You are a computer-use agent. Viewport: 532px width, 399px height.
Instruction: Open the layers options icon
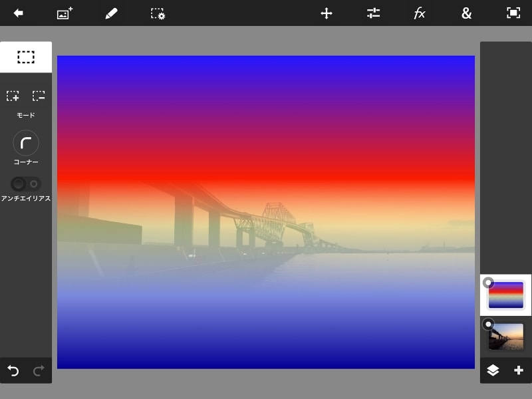pos(493,370)
